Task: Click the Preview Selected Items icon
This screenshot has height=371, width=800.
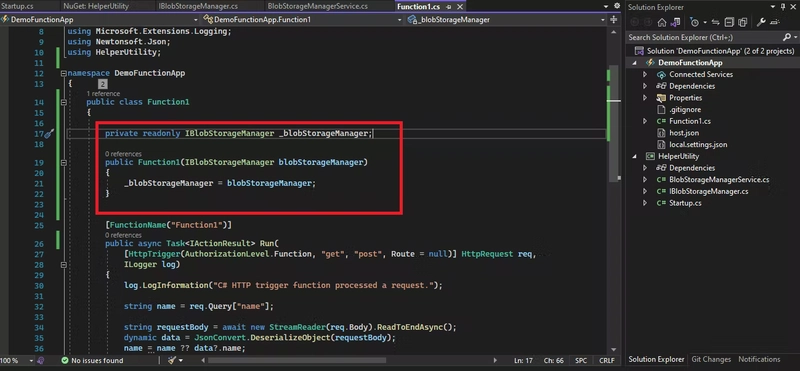Action: click(x=775, y=22)
